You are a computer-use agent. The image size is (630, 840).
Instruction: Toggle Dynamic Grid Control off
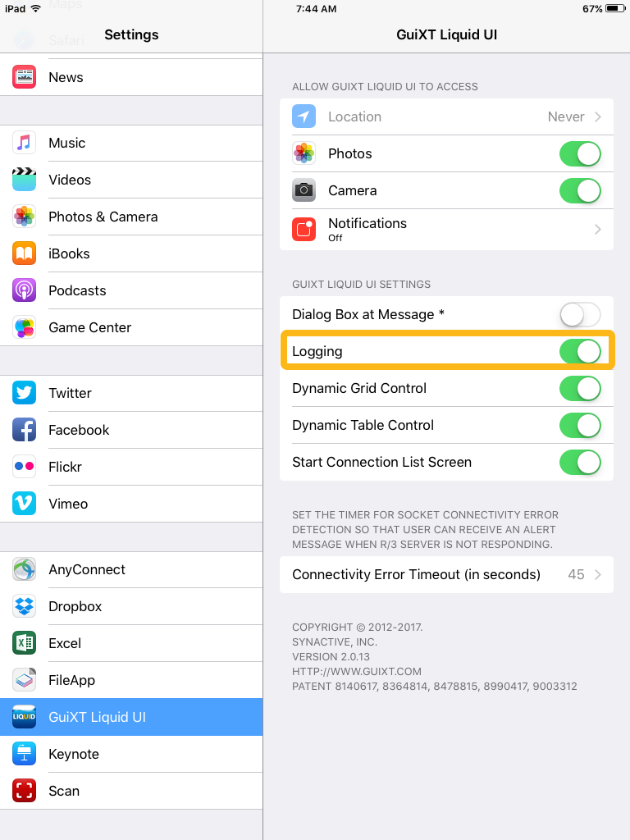coord(580,388)
